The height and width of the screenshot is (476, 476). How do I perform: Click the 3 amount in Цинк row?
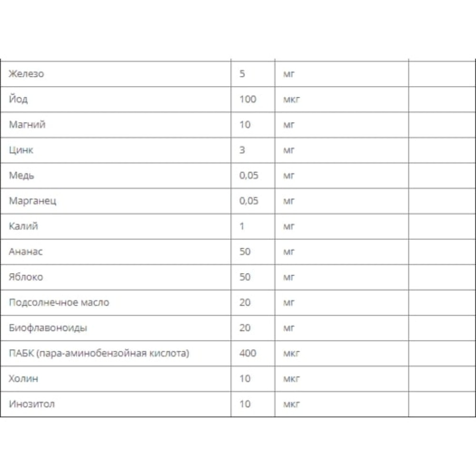coord(242,150)
